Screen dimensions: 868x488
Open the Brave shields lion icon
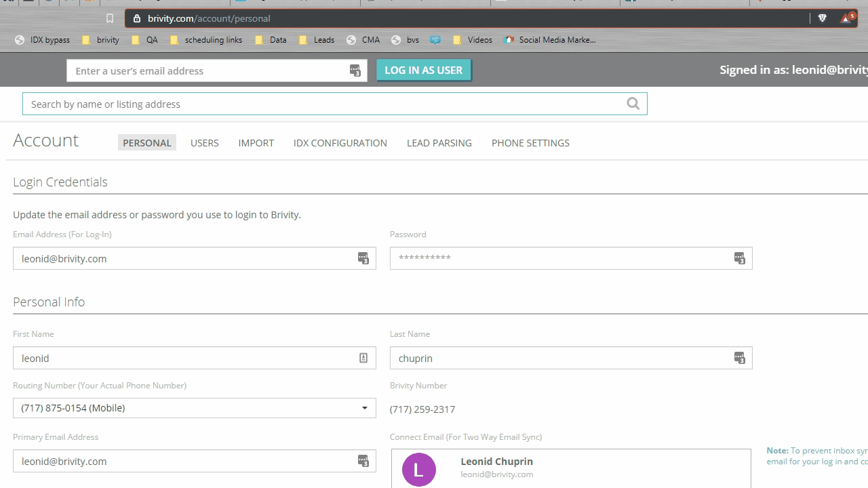point(823,18)
